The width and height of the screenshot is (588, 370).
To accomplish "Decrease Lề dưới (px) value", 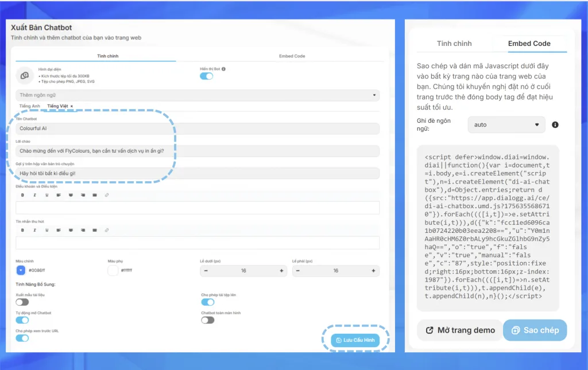I will tap(206, 271).
